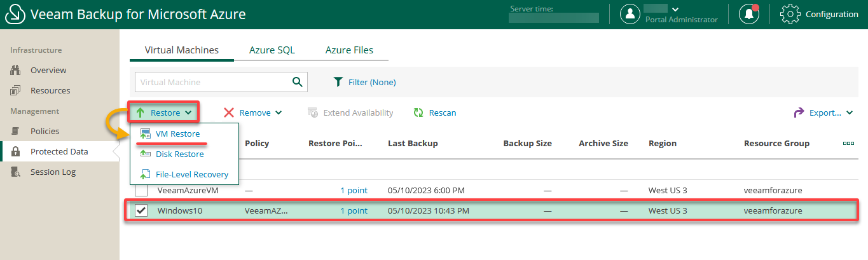This screenshot has width=868, height=260.
Task: Open the Export dropdown menu
Action: [x=823, y=113]
